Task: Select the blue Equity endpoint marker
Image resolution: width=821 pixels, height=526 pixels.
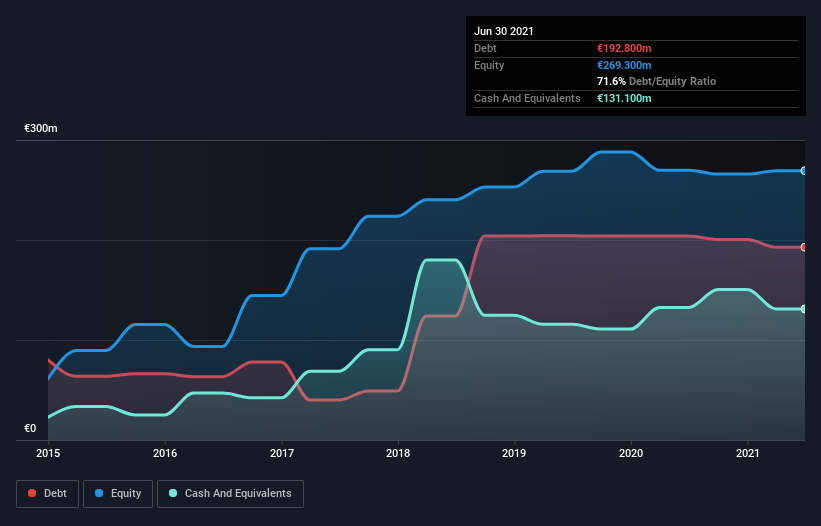Action: (804, 171)
